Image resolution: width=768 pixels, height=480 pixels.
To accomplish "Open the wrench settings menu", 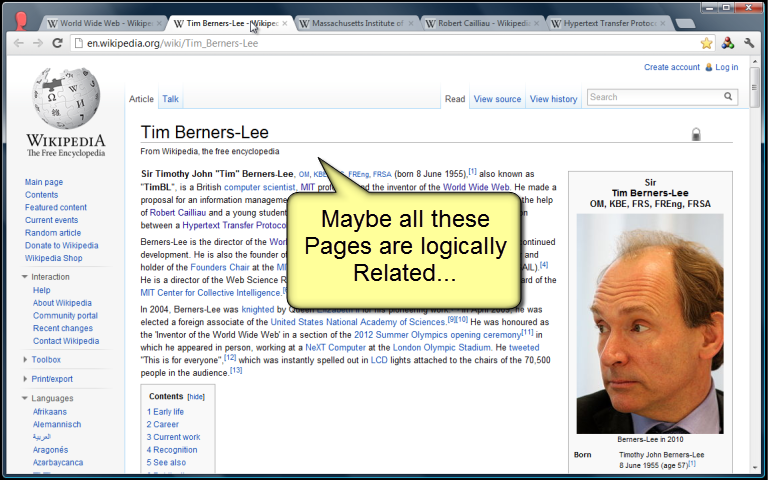I will (x=749, y=43).
